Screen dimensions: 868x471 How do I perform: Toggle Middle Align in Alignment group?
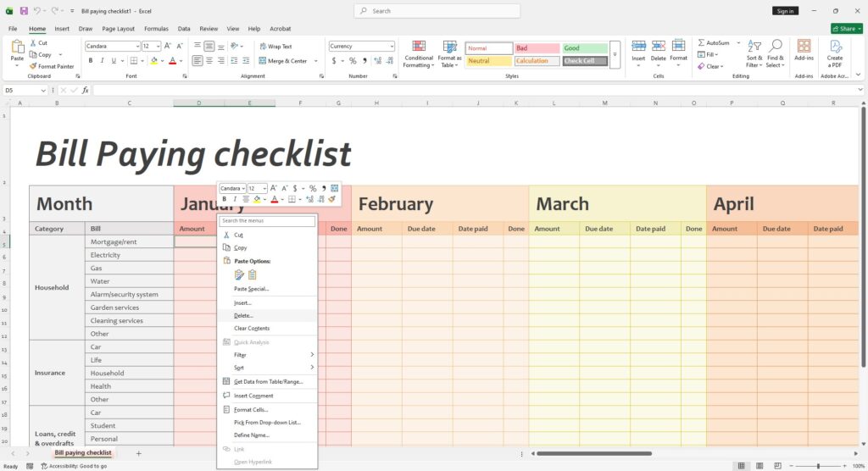pos(209,47)
